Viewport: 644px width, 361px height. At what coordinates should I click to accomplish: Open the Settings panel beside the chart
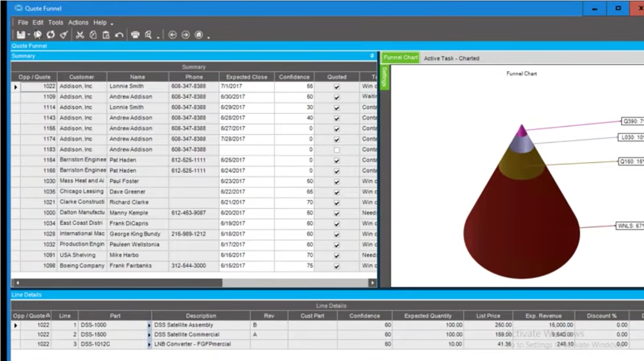(384, 76)
